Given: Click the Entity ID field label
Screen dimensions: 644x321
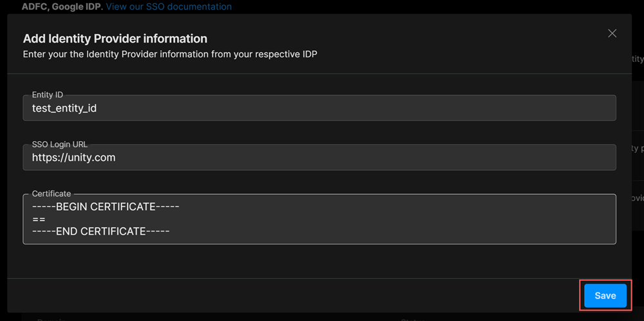Looking at the screenshot, I should point(47,95).
